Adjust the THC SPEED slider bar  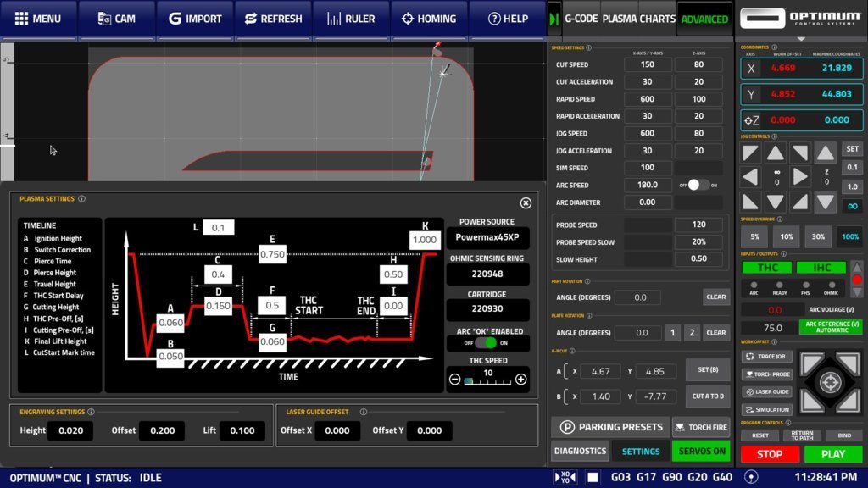[x=487, y=381]
